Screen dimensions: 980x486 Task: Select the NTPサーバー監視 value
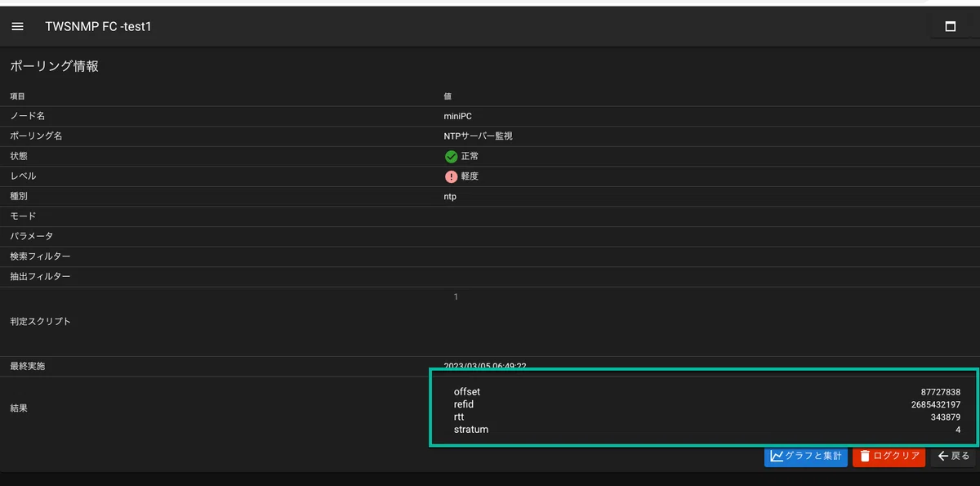coord(478,136)
